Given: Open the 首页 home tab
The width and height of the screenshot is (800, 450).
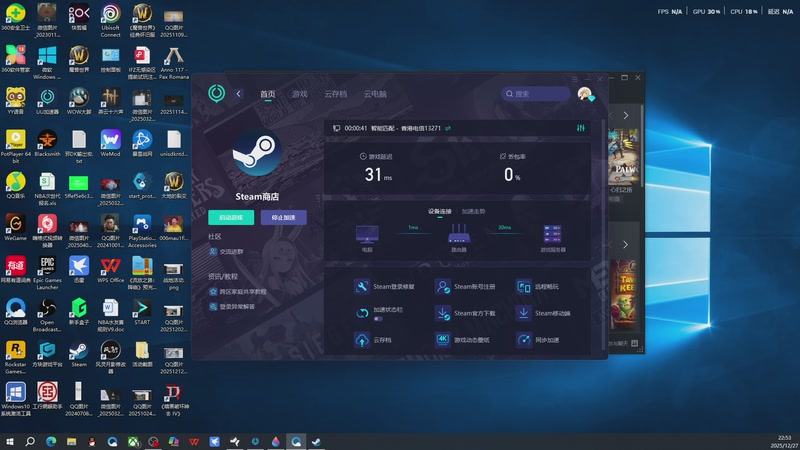Looking at the screenshot, I should point(267,94).
